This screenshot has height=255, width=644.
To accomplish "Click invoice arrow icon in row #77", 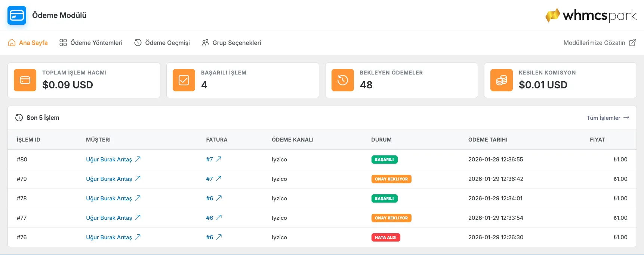I will tap(219, 218).
